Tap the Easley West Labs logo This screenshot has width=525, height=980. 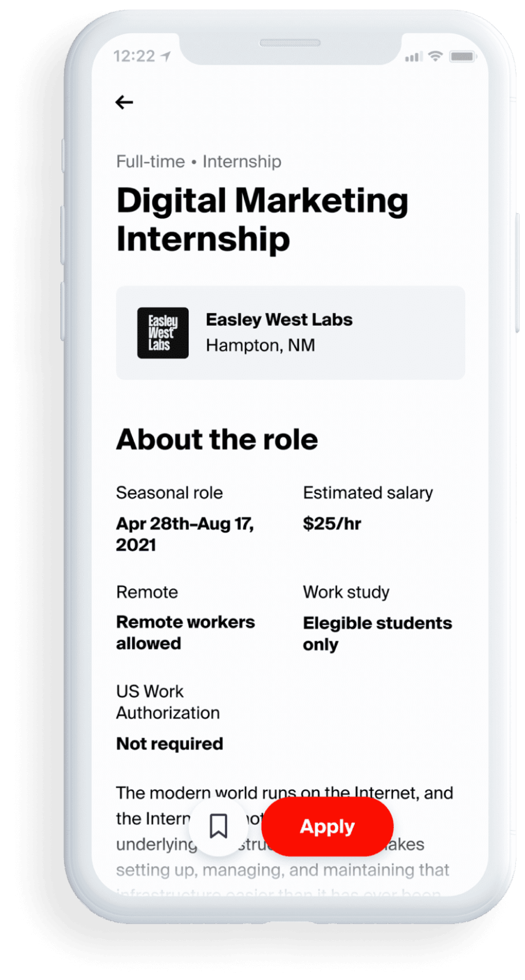click(x=163, y=333)
